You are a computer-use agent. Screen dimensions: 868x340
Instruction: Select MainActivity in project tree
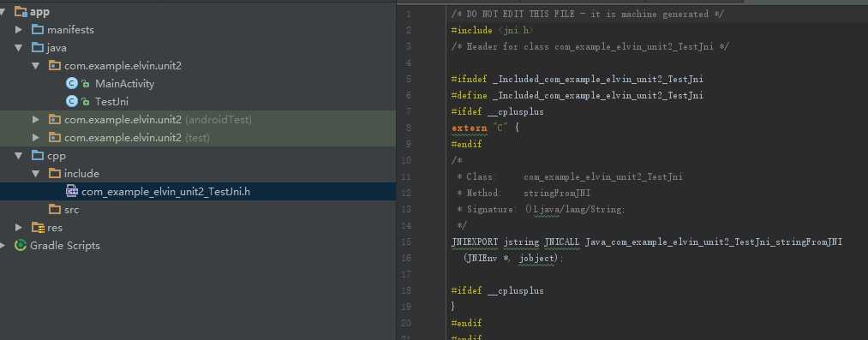(124, 84)
